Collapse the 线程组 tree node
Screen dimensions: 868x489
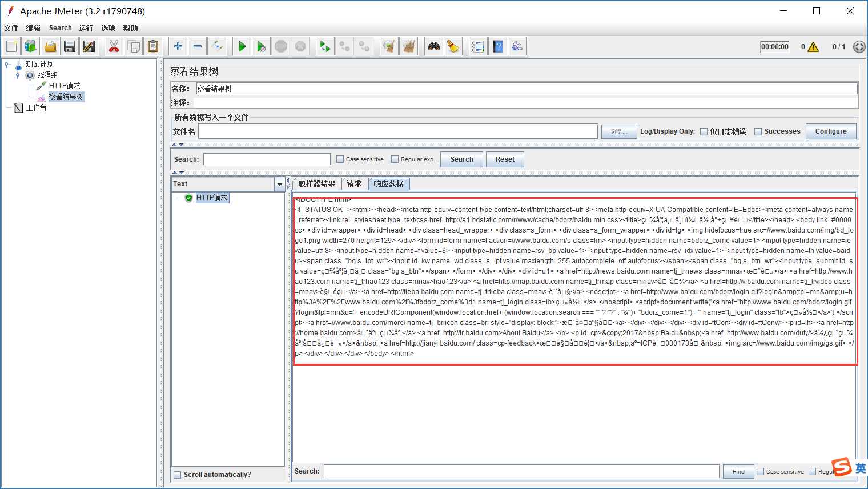tap(18, 75)
